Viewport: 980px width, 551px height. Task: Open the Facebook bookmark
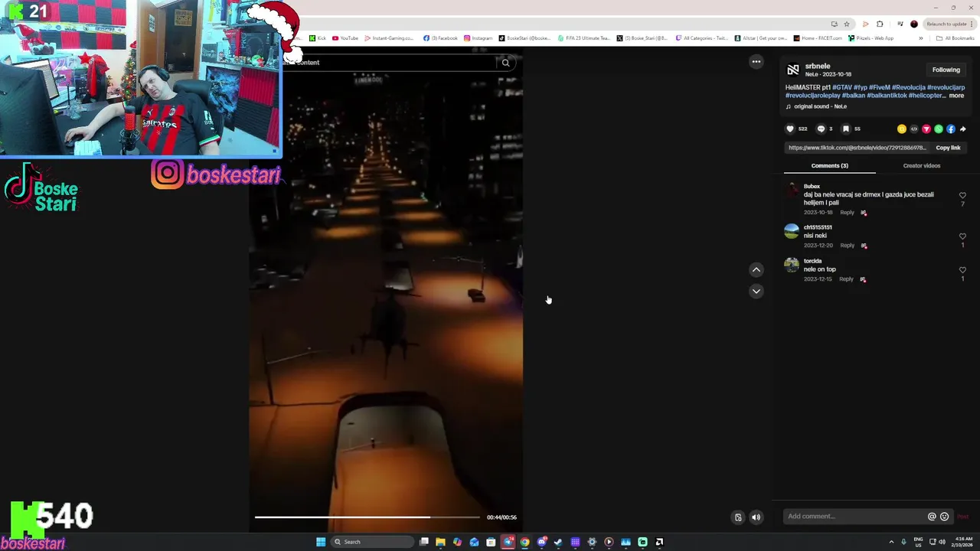(x=440, y=37)
